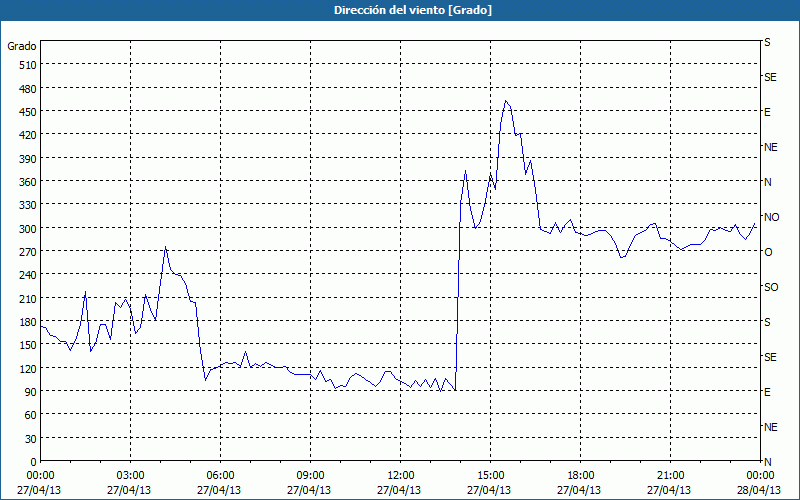Click the 21:00 time label
Image resolution: width=800 pixels, height=500 pixels.
[670, 476]
